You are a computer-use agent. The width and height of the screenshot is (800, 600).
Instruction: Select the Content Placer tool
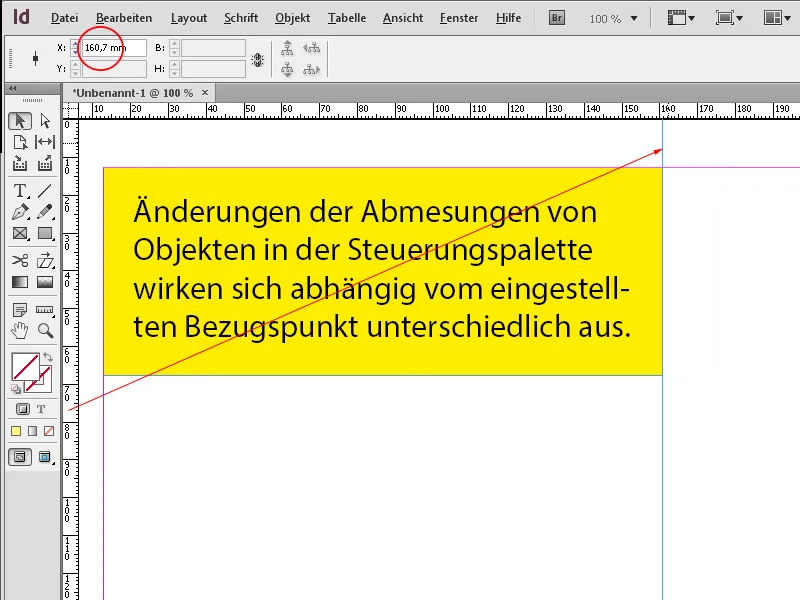(x=45, y=164)
